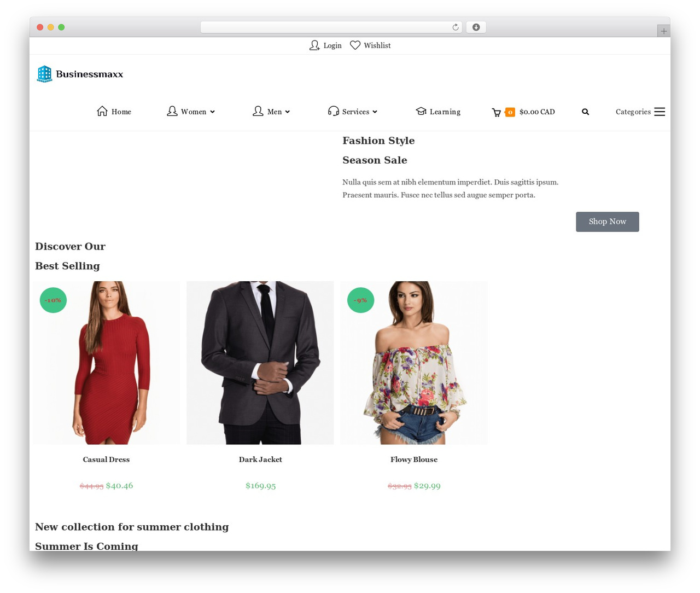Click the Wishlist heart icon
The image size is (700, 593).
coord(355,45)
